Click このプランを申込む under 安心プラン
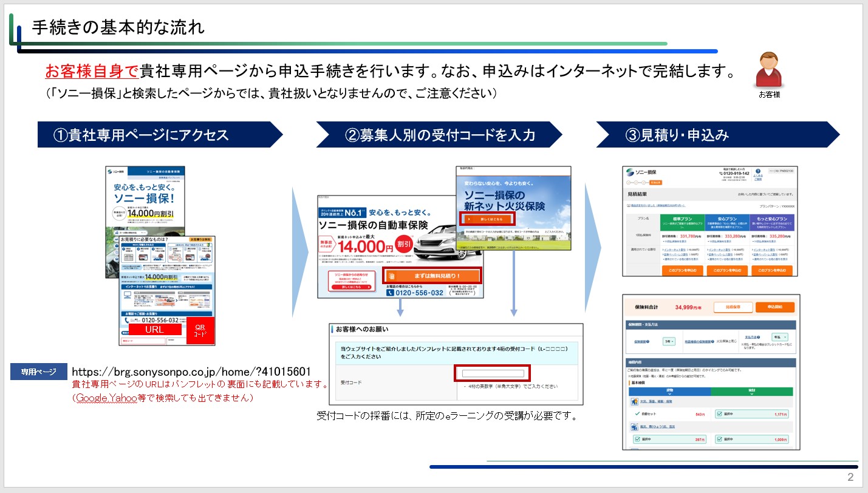Screen dimensions: 868x493 (727, 271)
